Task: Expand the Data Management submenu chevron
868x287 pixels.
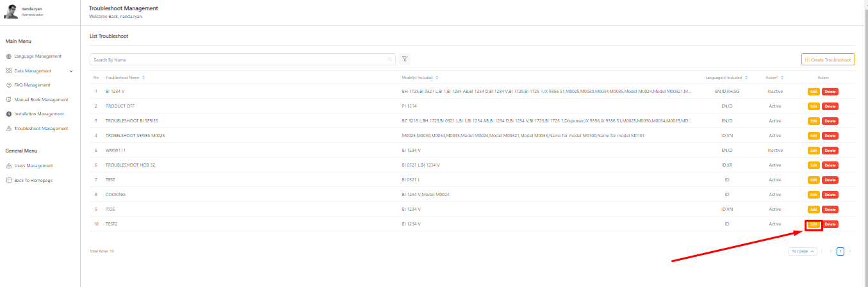Action: pyautogui.click(x=71, y=71)
